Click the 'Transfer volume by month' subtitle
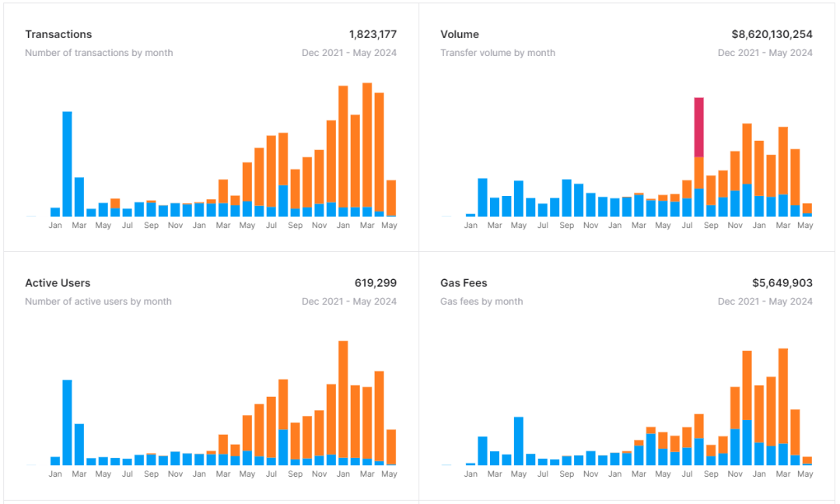This screenshot has width=840, height=504. click(x=498, y=53)
